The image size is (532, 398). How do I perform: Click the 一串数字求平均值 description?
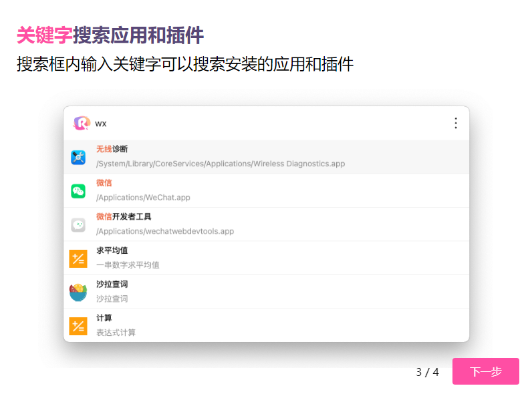[128, 264]
